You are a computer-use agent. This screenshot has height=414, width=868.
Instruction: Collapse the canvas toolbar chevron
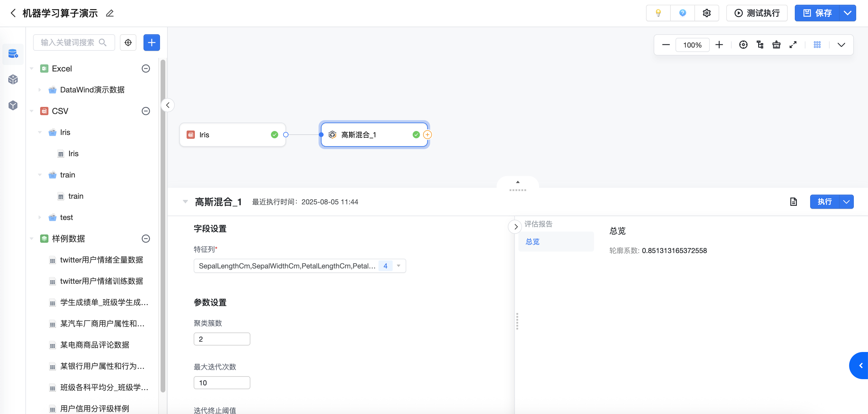pyautogui.click(x=841, y=45)
